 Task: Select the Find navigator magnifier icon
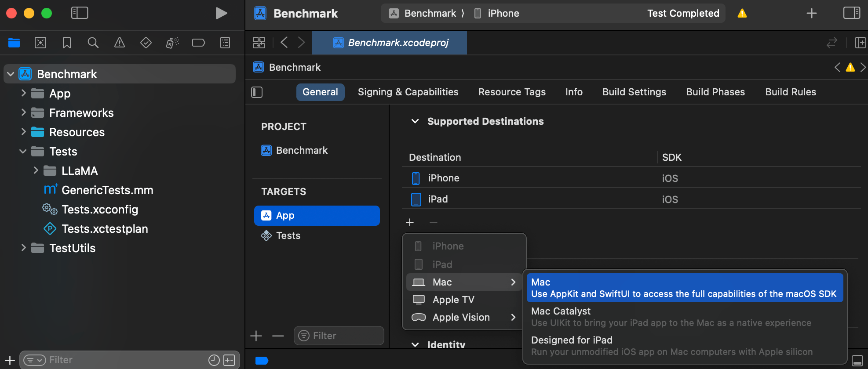click(93, 43)
